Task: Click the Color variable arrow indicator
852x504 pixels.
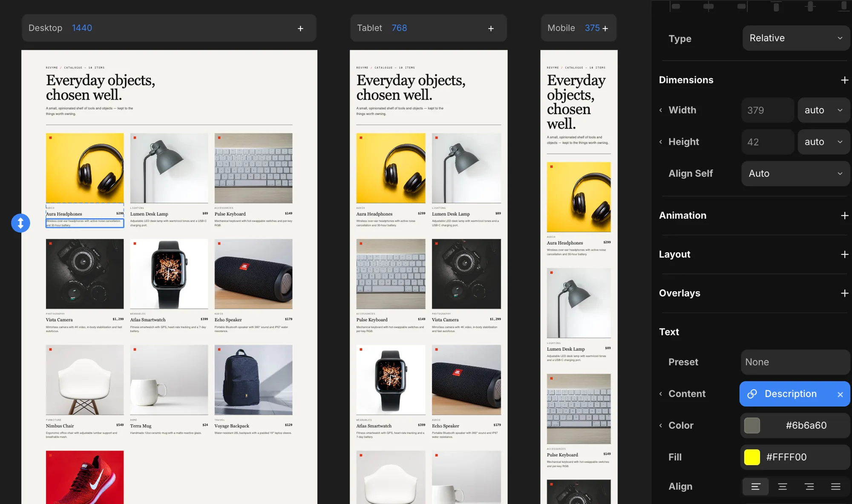Action: click(x=661, y=425)
